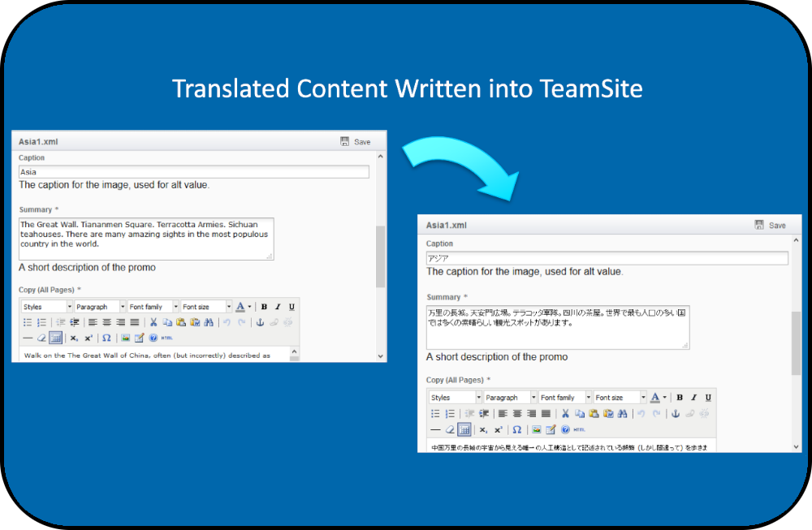Open HTML source view in the English editor
This screenshot has height=530, width=812.
point(166,338)
